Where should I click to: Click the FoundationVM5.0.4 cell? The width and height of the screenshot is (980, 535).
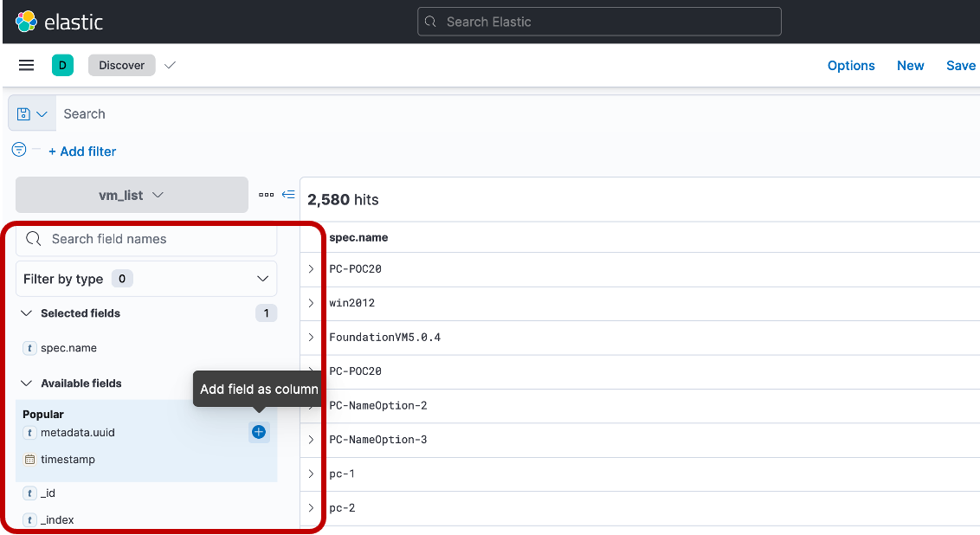point(385,338)
